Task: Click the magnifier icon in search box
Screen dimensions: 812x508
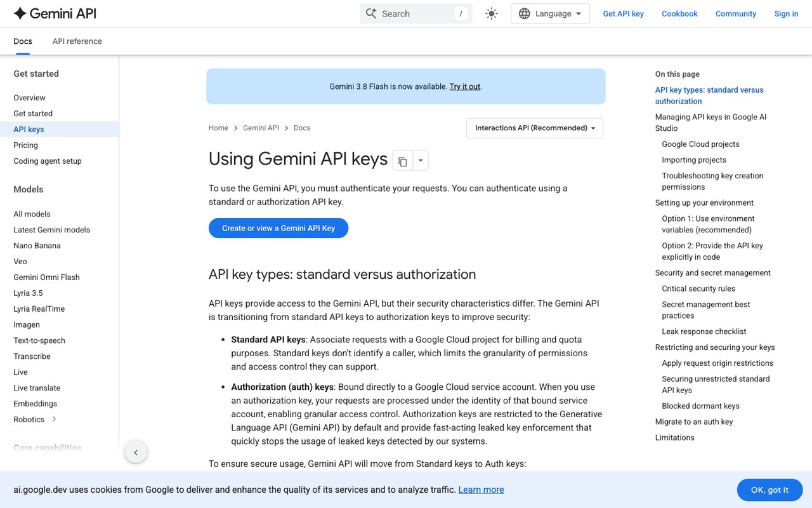Action: [371, 13]
